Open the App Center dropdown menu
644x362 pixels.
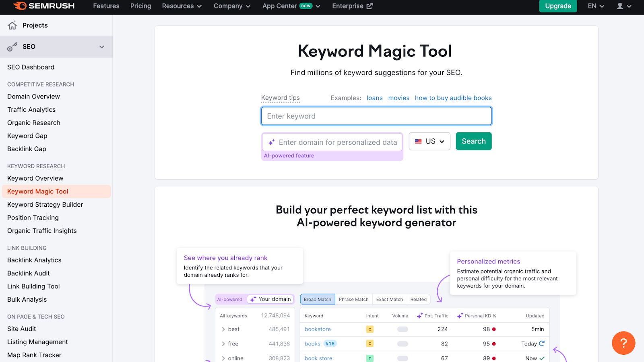[291, 6]
